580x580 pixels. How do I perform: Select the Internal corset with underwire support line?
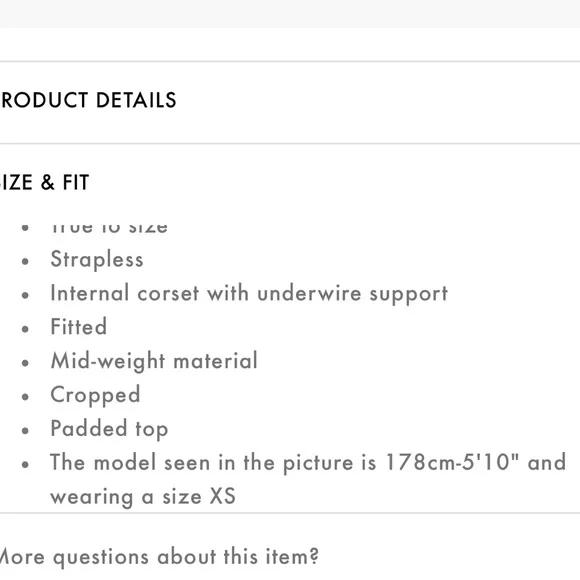pyautogui.click(x=249, y=293)
